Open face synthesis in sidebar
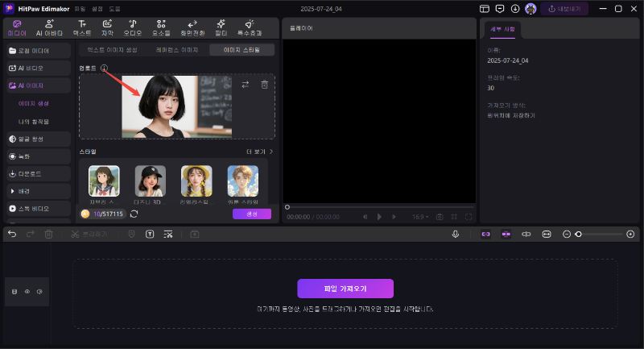Image resolution: width=644 pixels, height=349 pixels. pos(39,139)
